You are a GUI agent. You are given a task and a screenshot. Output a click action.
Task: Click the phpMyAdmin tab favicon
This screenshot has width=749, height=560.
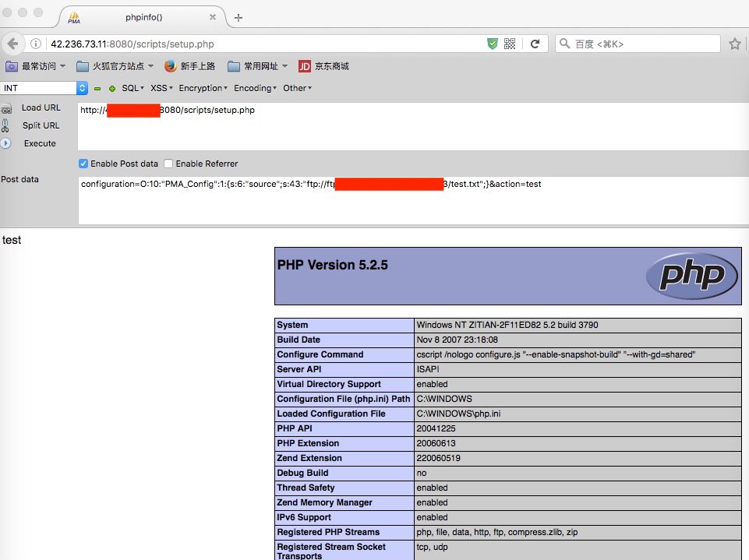74,18
